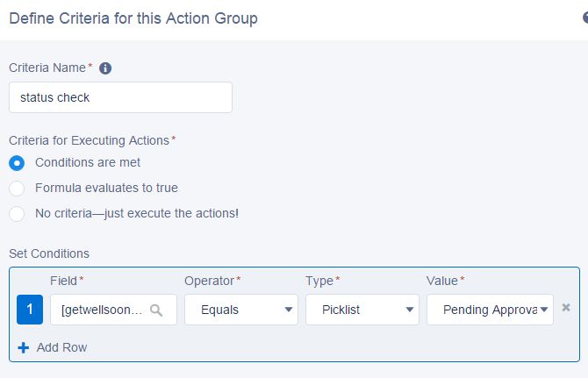Image resolution: width=588 pixels, height=378 pixels.
Task: Choose 'Formula evaluates to true' radio option
Action: (17, 188)
